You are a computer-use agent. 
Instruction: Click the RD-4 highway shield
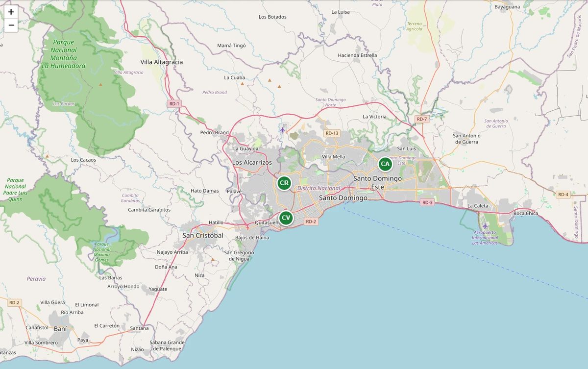(x=563, y=195)
